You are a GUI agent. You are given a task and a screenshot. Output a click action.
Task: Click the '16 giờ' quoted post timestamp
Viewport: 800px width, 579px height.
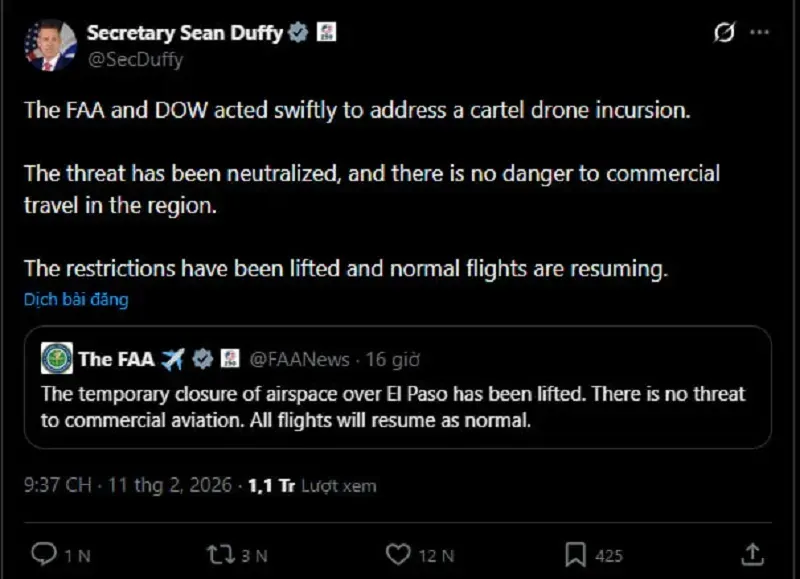(391, 359)
